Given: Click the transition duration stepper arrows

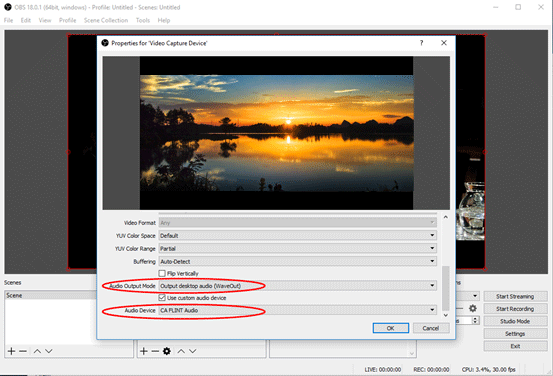Looking at the screenshot, I should [x=475, y=320].
